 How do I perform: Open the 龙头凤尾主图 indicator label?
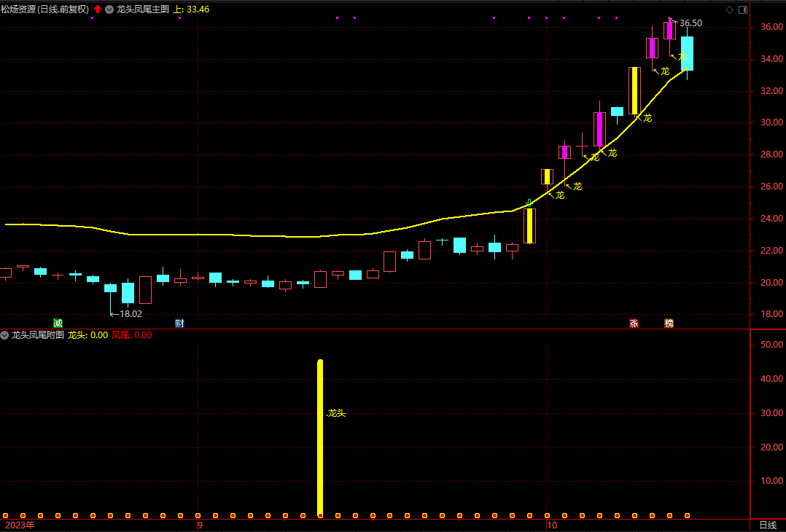pyautogui.click(x=143, y=9)
